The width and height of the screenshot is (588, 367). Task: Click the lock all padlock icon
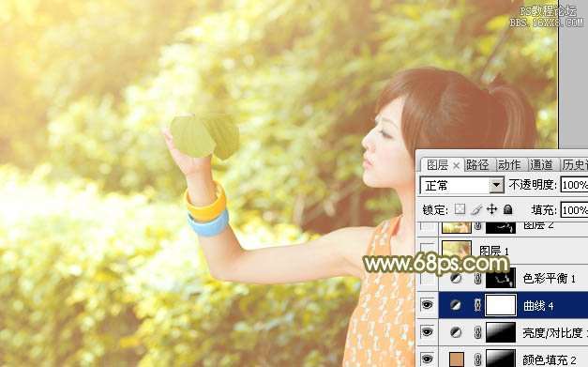pyautogui.click(x=507, y=209)
